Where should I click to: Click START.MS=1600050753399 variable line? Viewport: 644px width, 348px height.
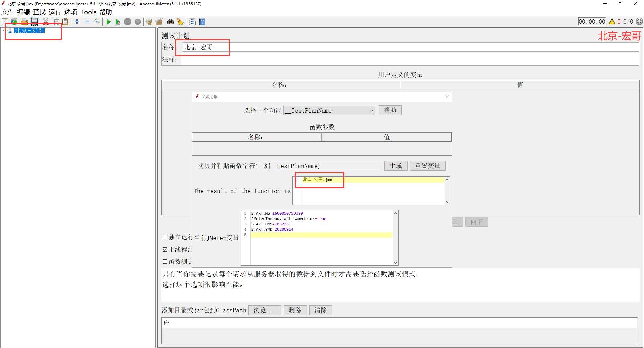277,213
